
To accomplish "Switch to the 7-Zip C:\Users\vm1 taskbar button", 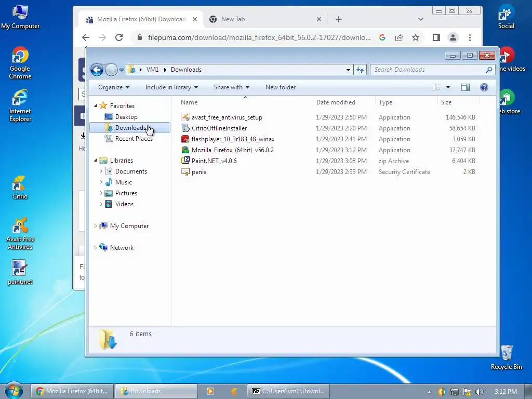I will pyautogui.click(x=288, y=391).
